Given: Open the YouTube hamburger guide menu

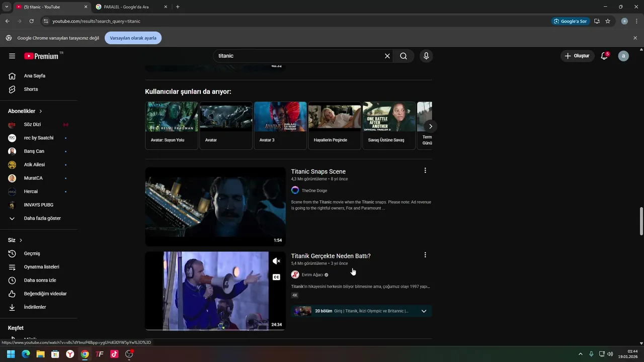Looking at the screenshot, I should [x=12, y=56].
